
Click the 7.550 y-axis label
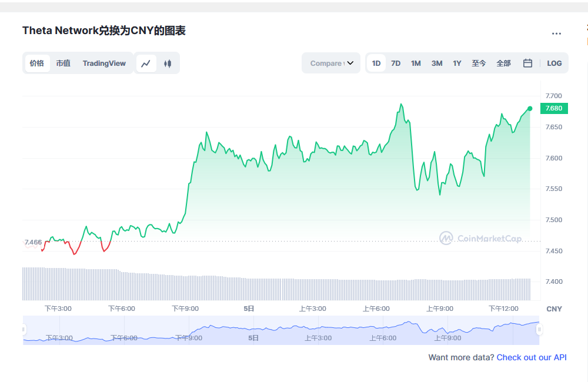[554, 189]
